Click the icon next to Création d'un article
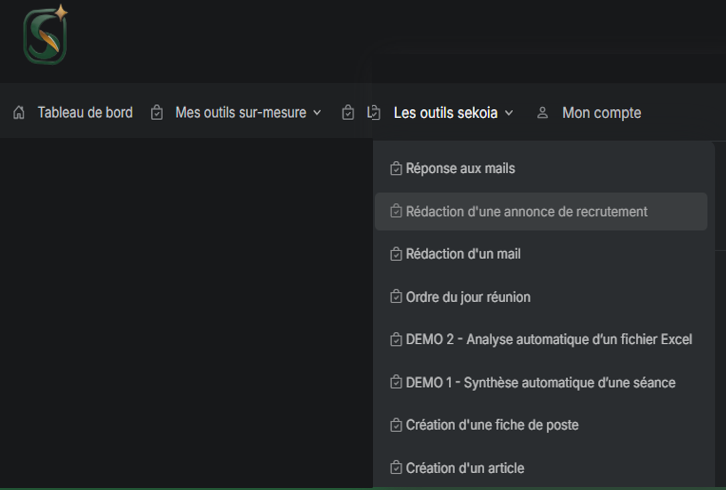Viewport: 726px width, 490px height. 396,468
